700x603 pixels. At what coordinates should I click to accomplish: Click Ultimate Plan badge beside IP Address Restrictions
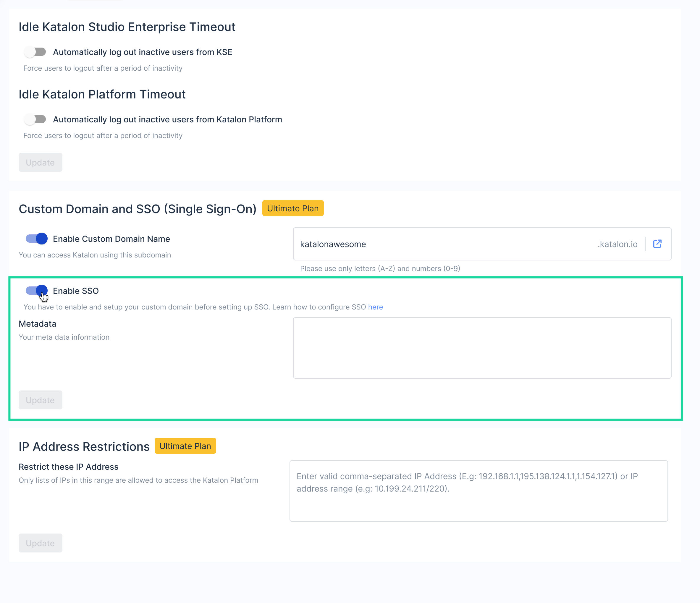coord(185,446)
